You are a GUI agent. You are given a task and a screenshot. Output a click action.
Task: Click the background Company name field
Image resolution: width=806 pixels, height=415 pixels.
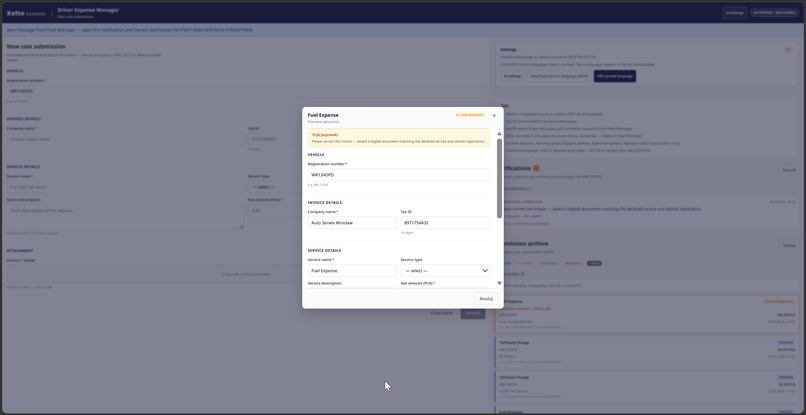coord(125,139)
